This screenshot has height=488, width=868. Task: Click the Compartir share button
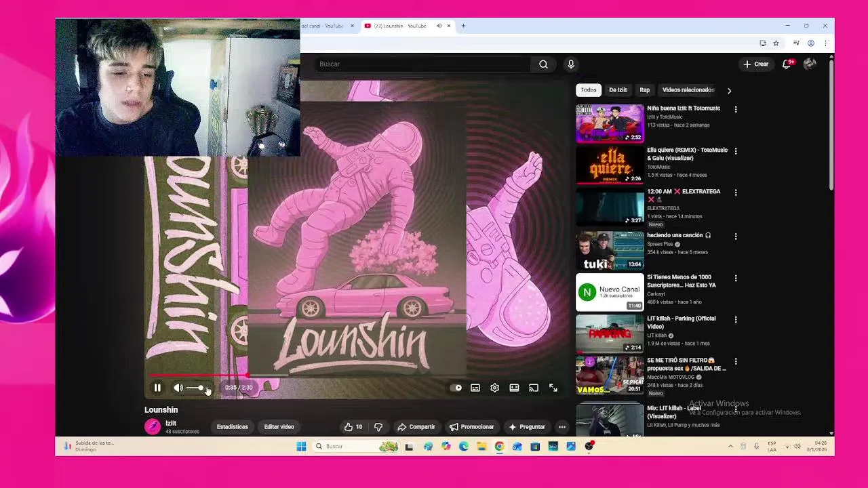tap(416, 427)
